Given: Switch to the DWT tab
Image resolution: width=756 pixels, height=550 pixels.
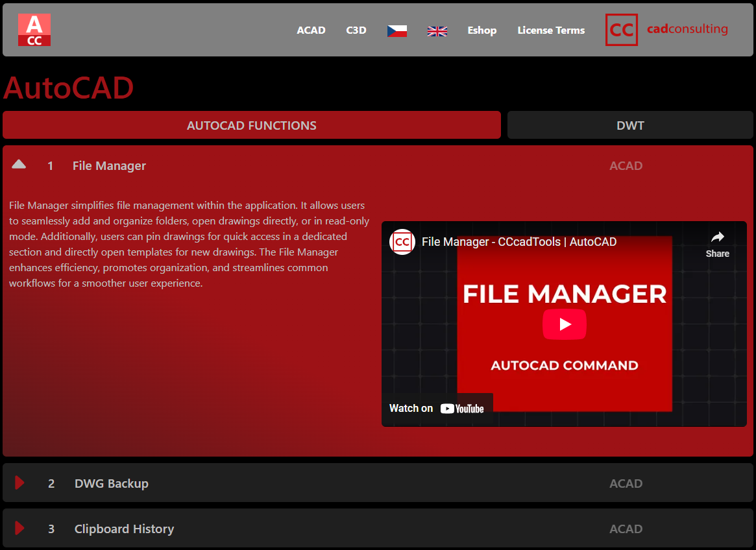Looking at the screenshot, I should [630, 125].
